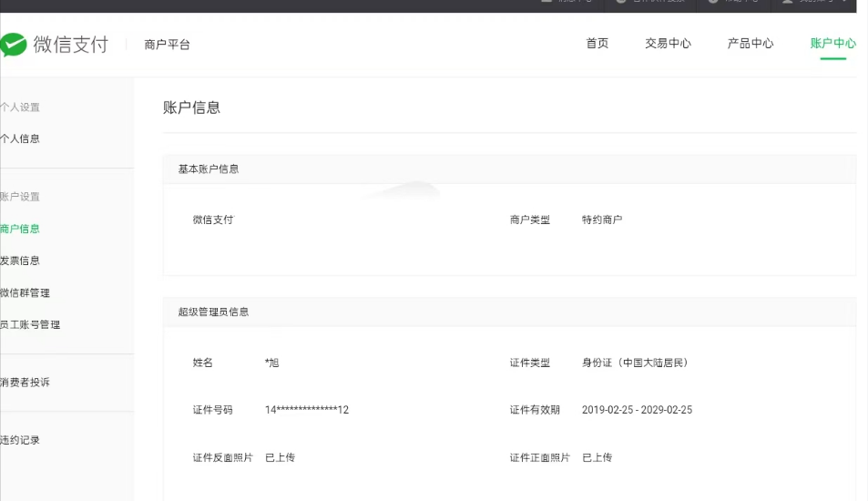Image resolution: width=868 pixels, height=501 pixels.
Task: Open 违约记录 sidebar item
Action: coord(20,440)
